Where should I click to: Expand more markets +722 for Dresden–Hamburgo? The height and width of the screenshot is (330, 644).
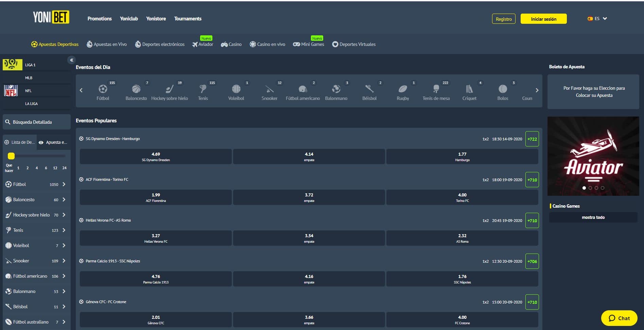tap(532, 139)
